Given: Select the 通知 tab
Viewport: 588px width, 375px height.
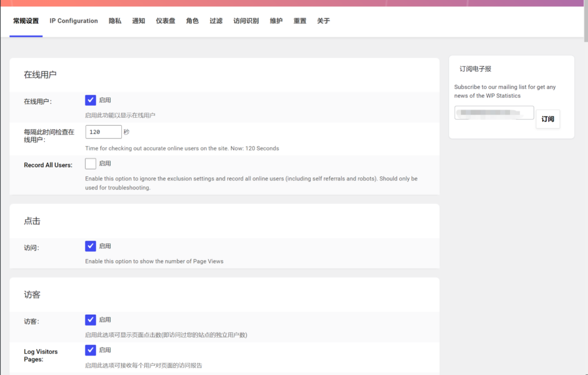Looking at the screenshot, I should 138,21.
